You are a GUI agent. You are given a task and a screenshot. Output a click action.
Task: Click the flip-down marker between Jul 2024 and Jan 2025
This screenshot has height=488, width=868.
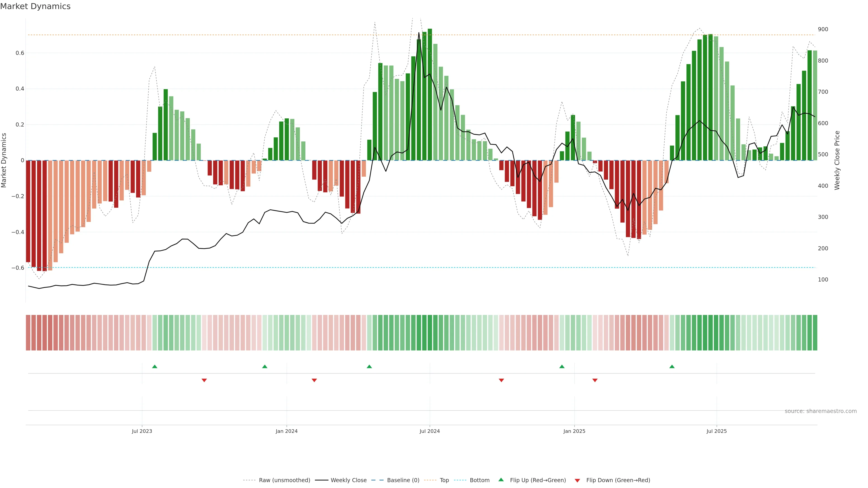[501, 380]
